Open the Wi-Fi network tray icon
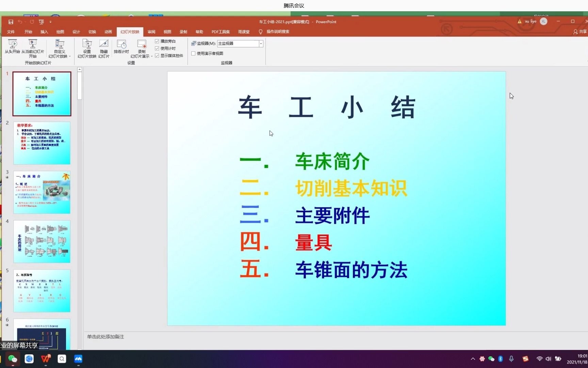 click(539, 359)
